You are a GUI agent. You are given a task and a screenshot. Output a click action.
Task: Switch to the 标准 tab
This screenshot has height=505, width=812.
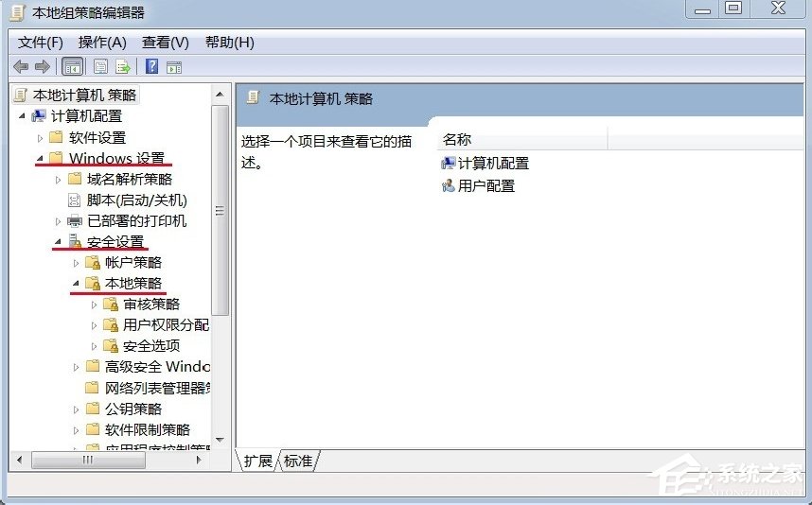tap(298, 461)
